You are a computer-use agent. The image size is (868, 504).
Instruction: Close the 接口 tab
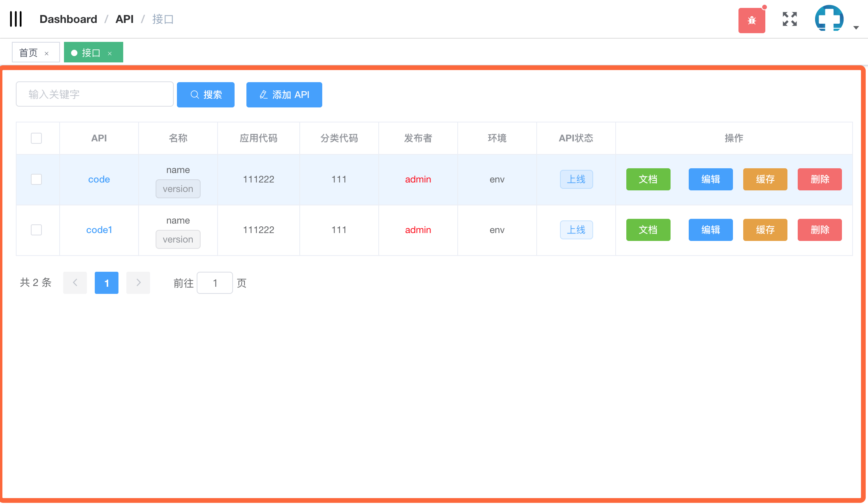pyautogui.click(x=111, y=53)
